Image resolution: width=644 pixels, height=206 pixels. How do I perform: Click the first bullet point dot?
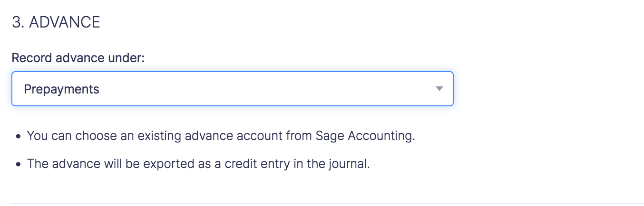click(18, 137)
